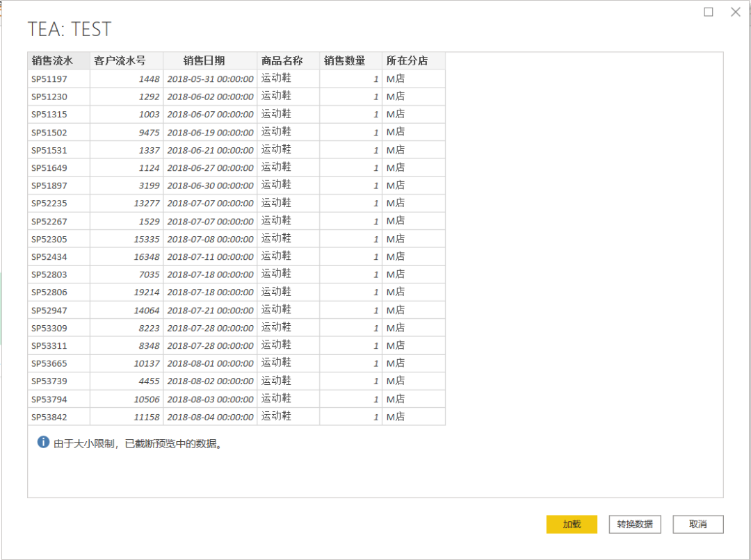Click customer number 9475
Screen dimensions: 751x560
pyautogui.click(x=127, y=133)
